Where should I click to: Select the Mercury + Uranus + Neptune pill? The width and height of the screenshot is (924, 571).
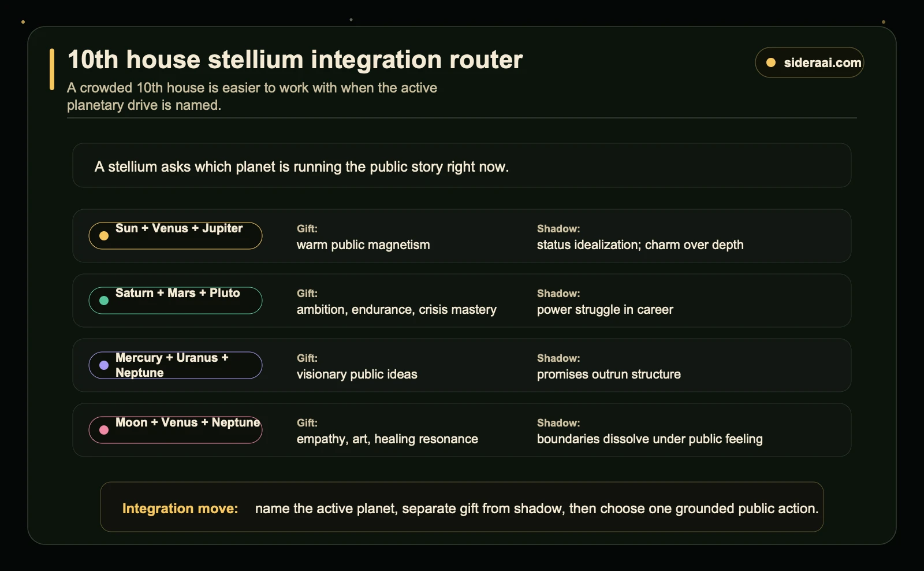176,365
